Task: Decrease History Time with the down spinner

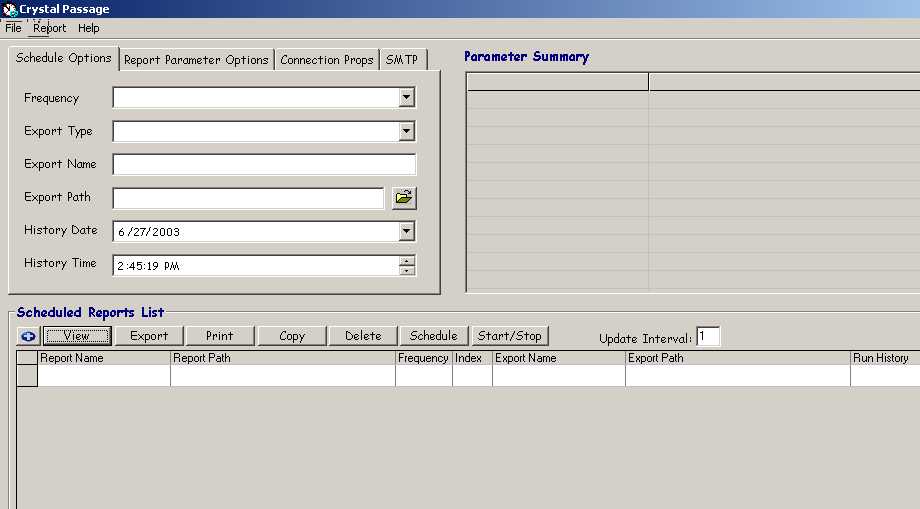Action: [x=407, y=270]
